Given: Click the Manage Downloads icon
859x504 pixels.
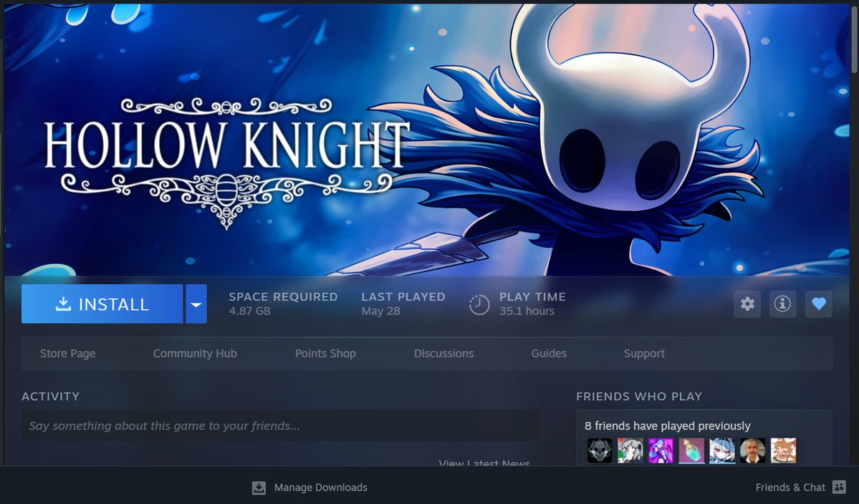Looking at the screenshot, I should tap(259, 488).
